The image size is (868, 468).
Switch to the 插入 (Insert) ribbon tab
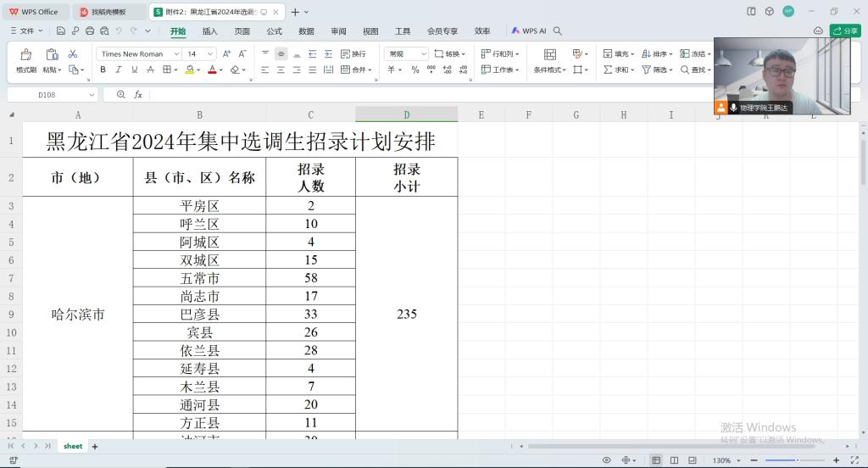209,31
